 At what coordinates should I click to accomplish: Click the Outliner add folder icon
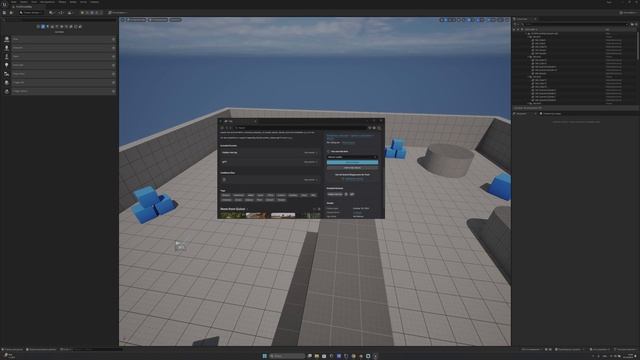tap(632, 24)
